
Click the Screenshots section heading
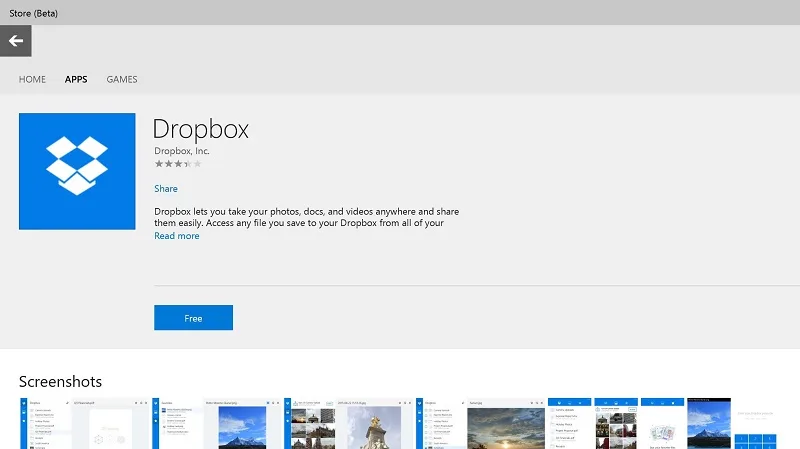click(60, 382)
